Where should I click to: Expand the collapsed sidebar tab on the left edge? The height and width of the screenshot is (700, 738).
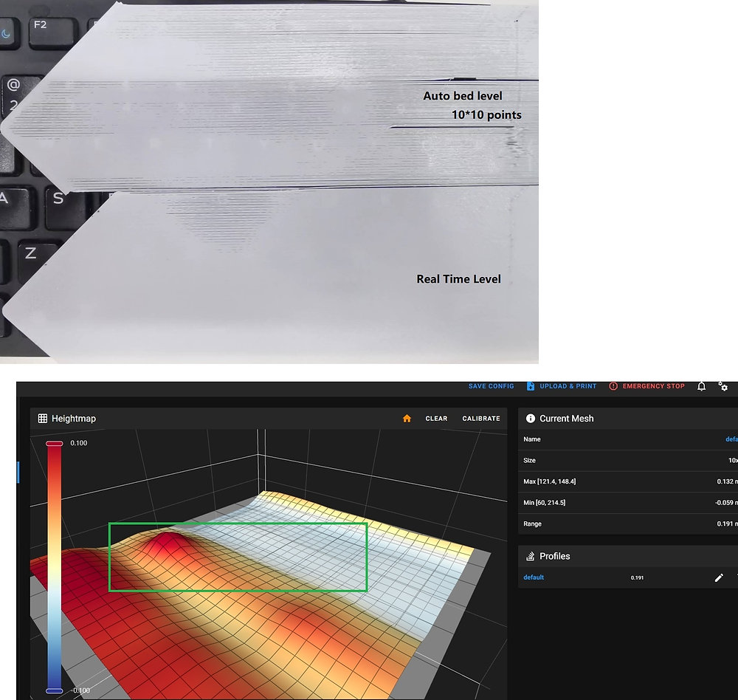click(x=18, y=473)
